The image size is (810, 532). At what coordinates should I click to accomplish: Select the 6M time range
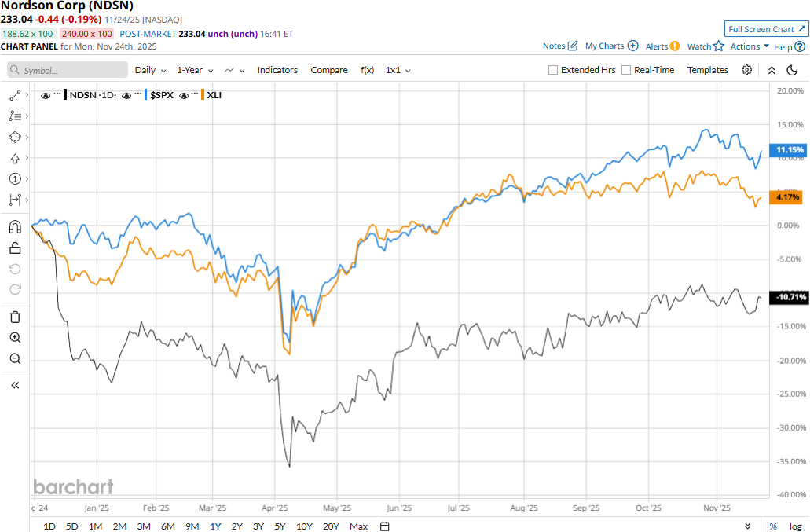pos(168,526)
